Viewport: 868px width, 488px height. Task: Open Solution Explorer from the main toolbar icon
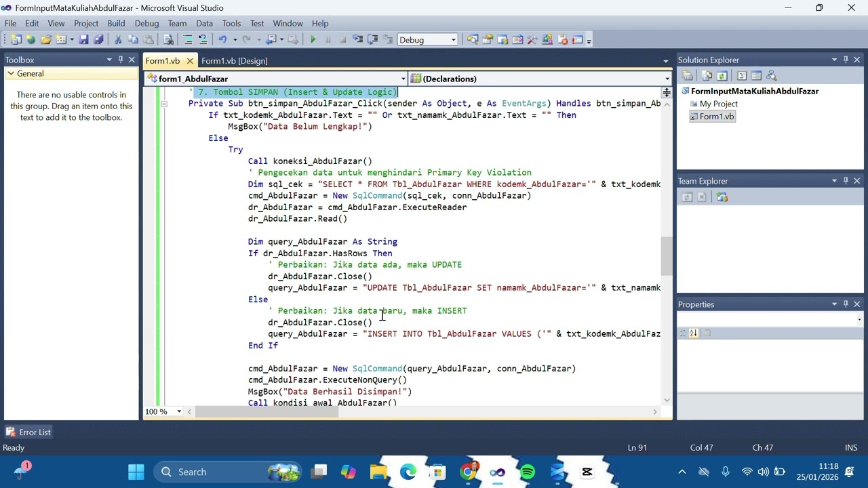coord(473,40)
